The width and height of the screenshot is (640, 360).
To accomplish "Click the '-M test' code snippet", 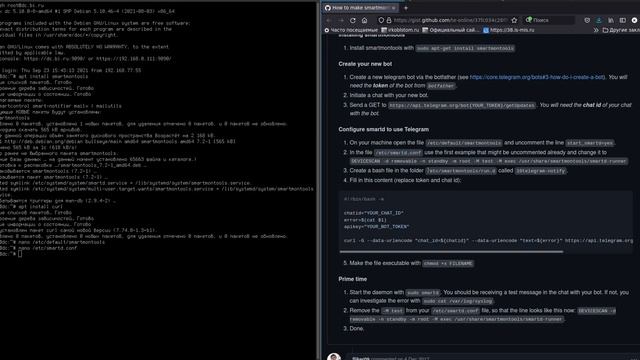I will click(x=392, y=311).
